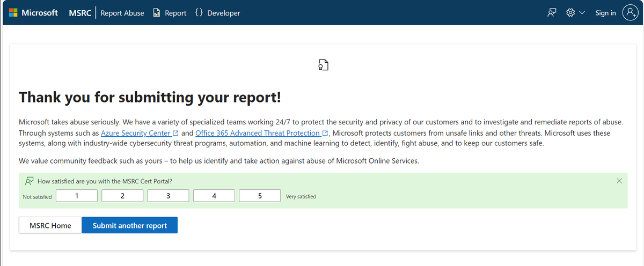Viewport: 644px width, 266px height.
Task: Click the survey feedback icon in green banner
Action: tap(30, 181)
